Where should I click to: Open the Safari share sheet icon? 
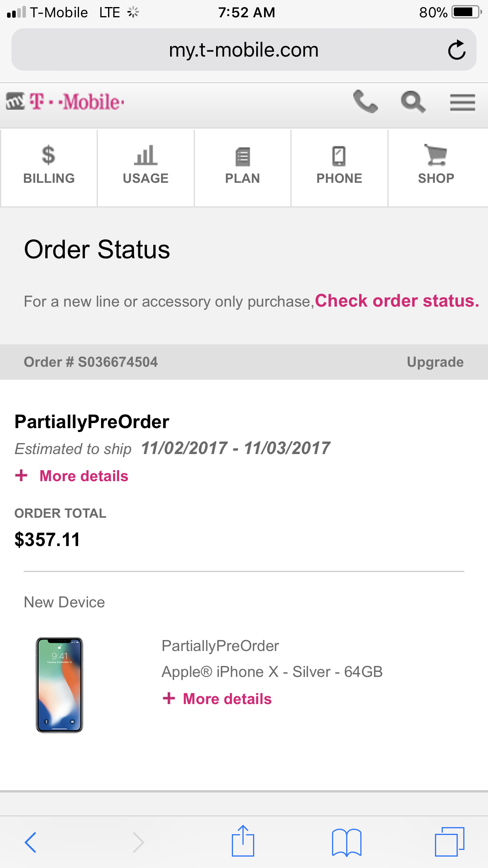coord(243,840)
